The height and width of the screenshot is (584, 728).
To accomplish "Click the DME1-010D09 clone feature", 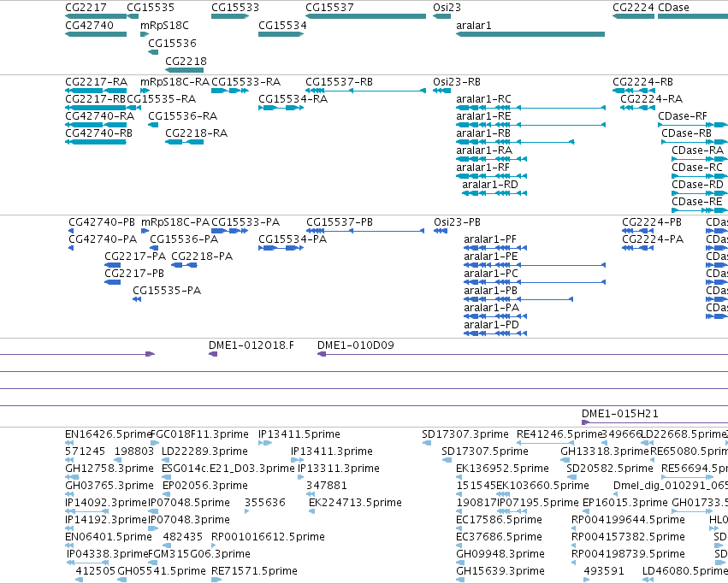I will pyautogui.click(x=523, y=354).
